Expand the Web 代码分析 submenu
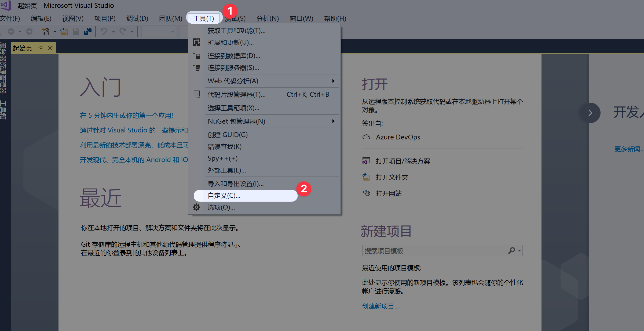This screenshot has width=644, height=331. pos(334,81)
